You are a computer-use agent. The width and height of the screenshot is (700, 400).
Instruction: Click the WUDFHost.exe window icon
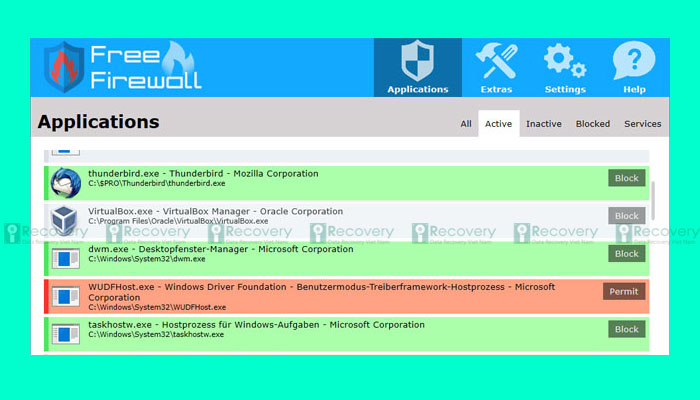click(66, 296)
